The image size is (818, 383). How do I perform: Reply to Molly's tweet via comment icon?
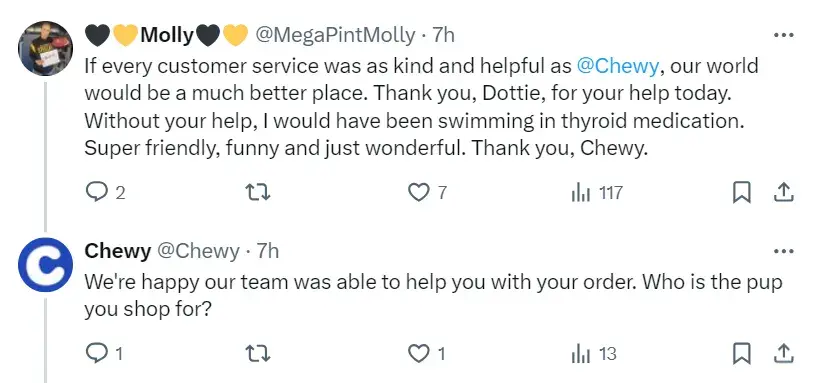coord(96,193)
